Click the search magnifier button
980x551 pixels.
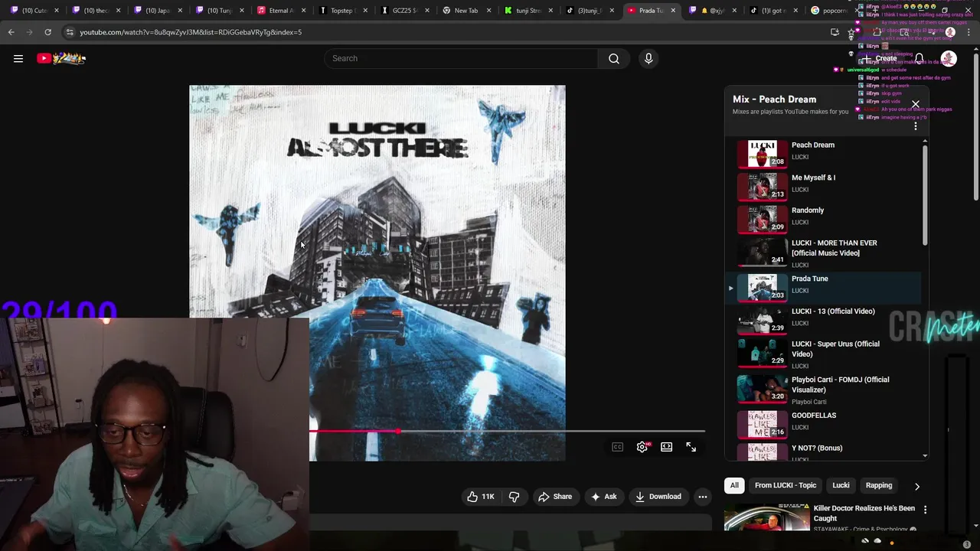click(613, 58)
